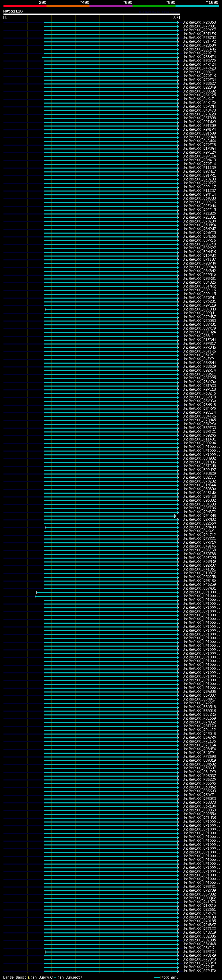The width and height of the screenshot is (222, 980).
Task: Select label UniRef100_Q2KN32
Action: coord(199,519)
